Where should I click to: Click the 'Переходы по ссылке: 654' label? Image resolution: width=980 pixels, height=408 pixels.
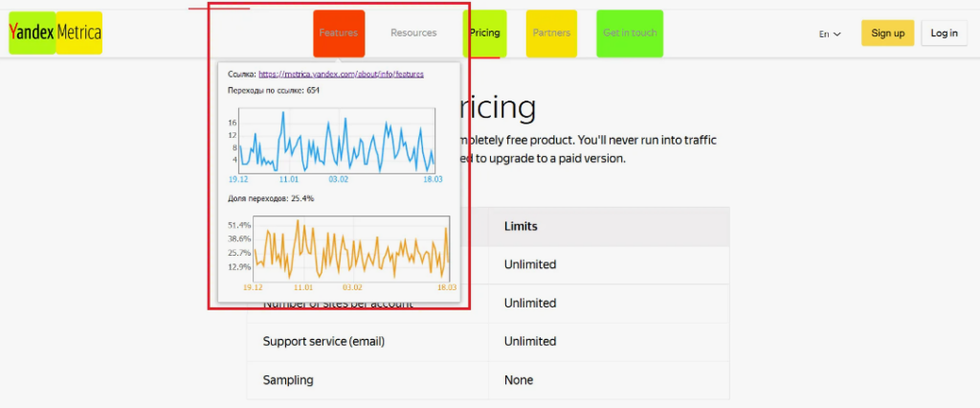tap(274, 90)
